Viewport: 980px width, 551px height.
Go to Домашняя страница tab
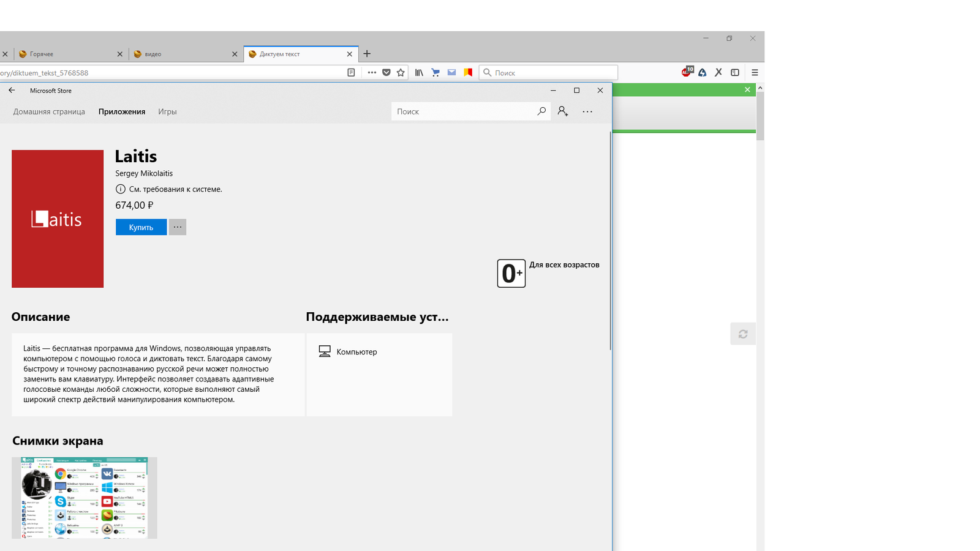pyautogui.click(x=49, y=111)
